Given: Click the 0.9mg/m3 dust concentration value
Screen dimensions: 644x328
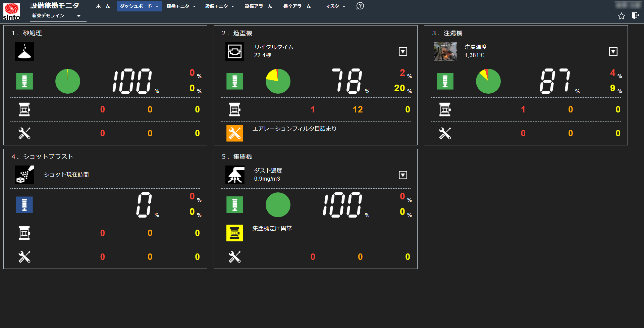Looking at the screenshot, I should [267, 179].
